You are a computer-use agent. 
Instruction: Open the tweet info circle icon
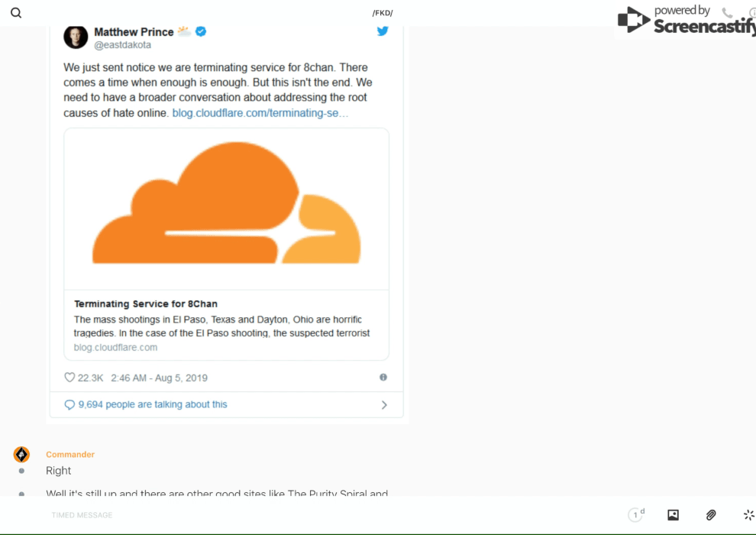[383, 378]
